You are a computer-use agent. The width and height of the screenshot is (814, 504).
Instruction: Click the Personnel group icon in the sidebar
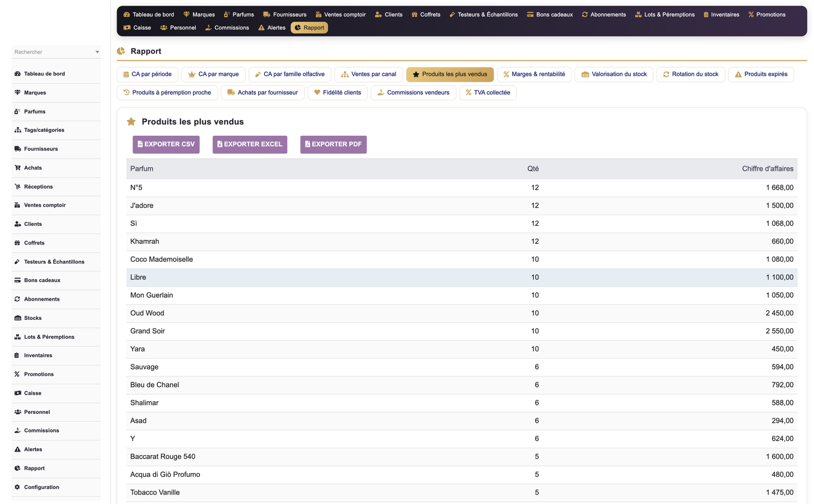tap(17, 412)
